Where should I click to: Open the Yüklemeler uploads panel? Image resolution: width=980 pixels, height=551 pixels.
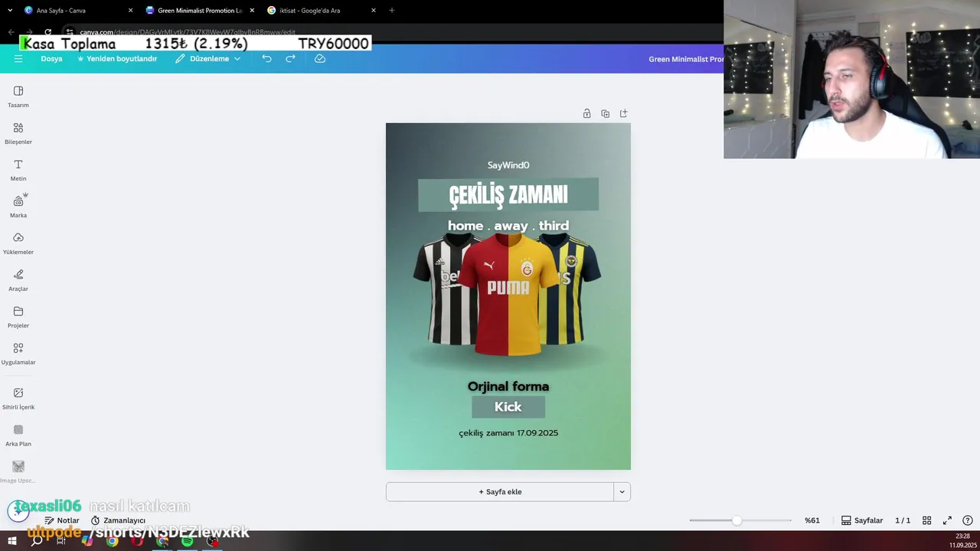[18, 243]
